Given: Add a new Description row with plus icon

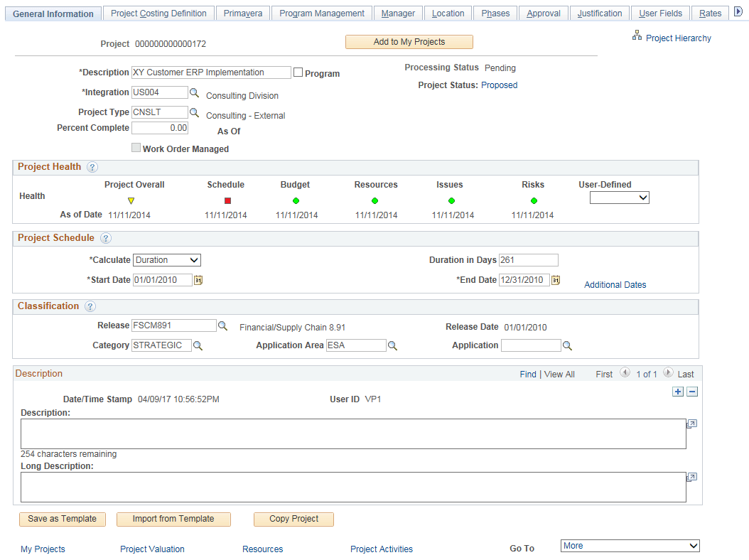Looking at the screenshot, I should (x=677, y=392).
